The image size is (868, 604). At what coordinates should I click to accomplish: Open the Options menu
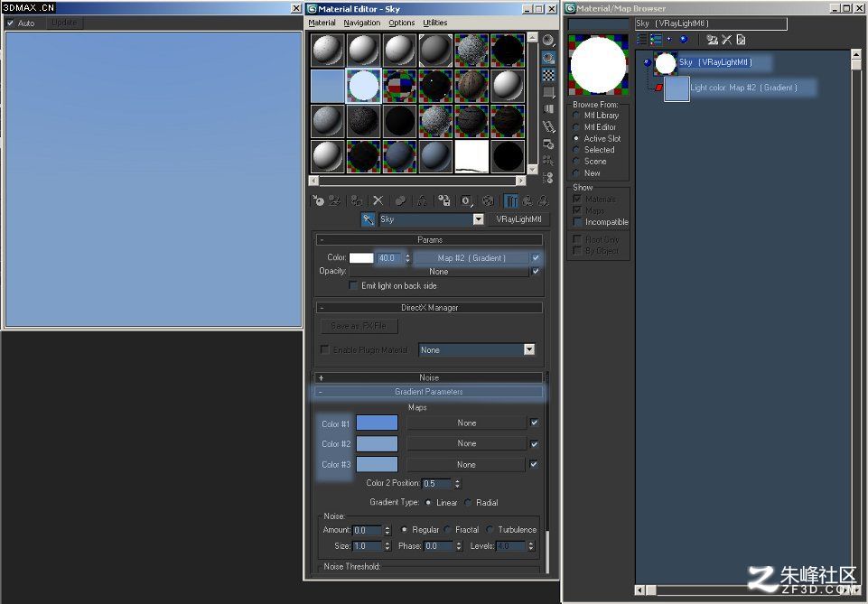pos(402,23)
